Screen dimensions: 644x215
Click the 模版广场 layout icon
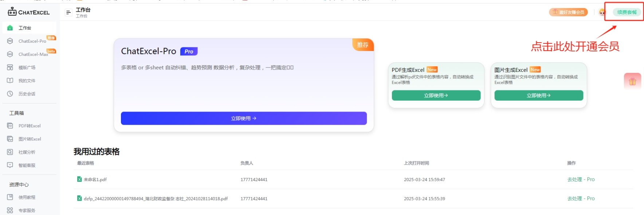[x=10, y=67]
